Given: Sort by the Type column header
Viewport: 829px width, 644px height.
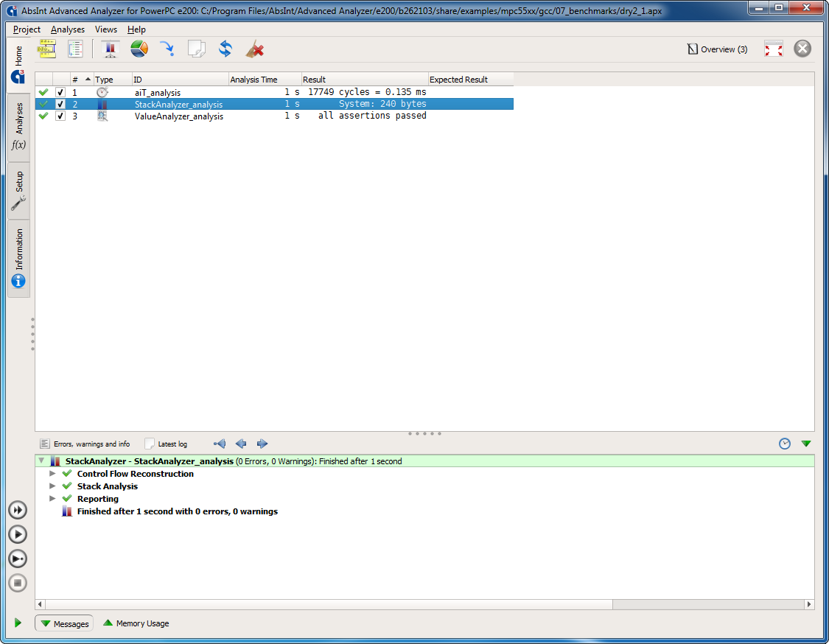Looking at the screenshot, I should click(113, 80).
